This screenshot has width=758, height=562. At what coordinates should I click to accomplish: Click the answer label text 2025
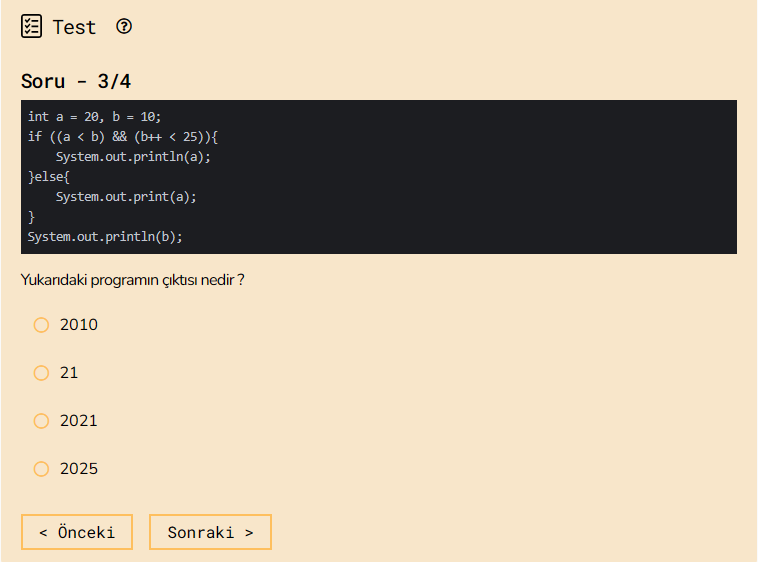79,469
